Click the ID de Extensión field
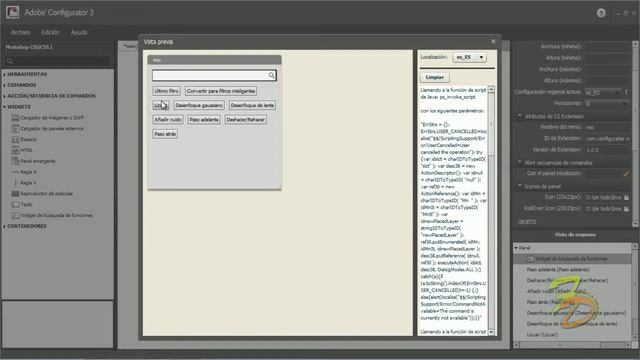Image resolution: width=640 pixels, height=360 pixels. (x=606, y=138)
